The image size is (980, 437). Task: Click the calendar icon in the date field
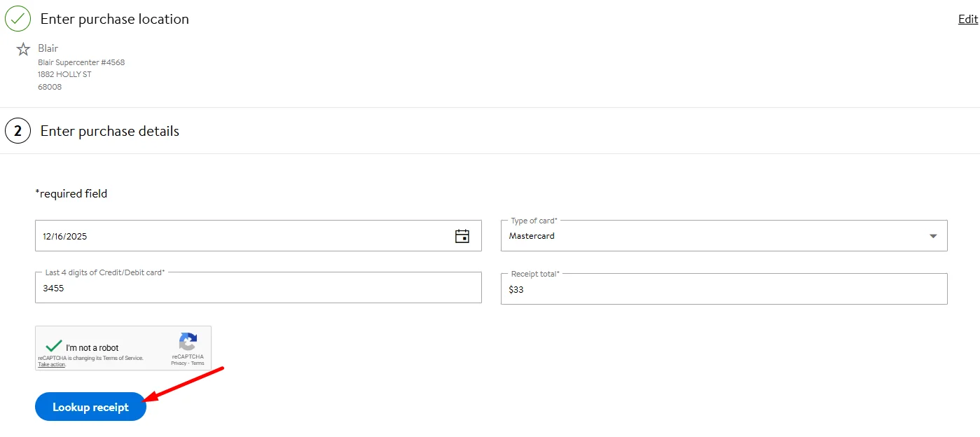462,236
